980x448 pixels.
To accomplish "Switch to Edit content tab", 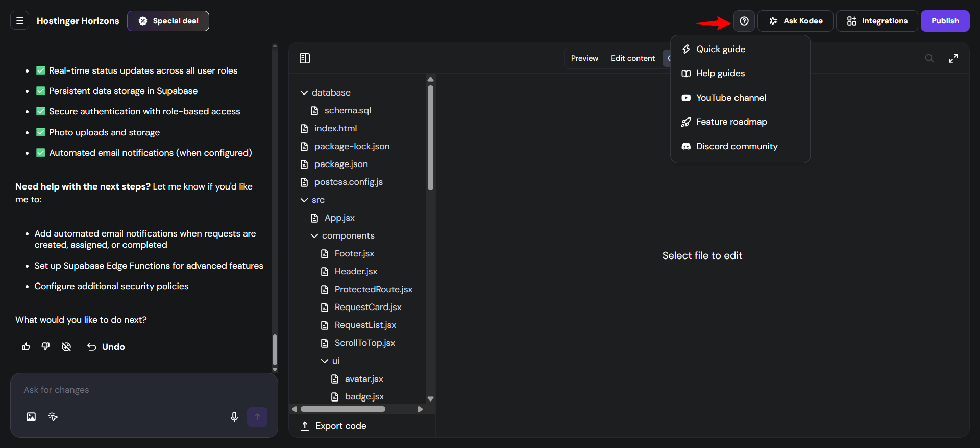I will pos(633,58).
